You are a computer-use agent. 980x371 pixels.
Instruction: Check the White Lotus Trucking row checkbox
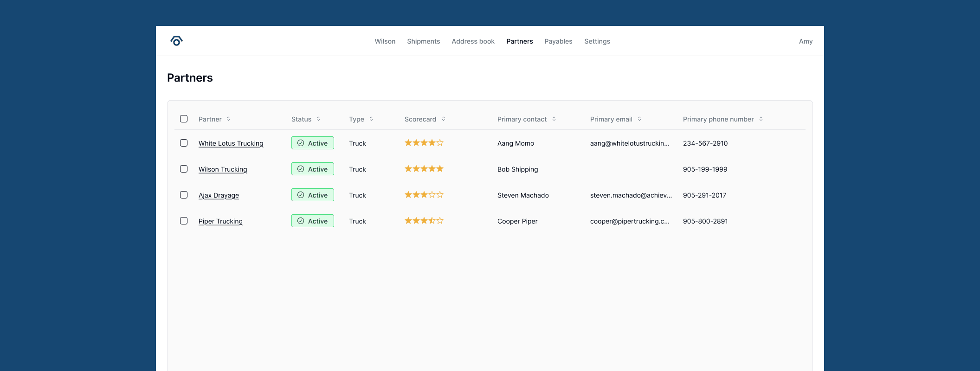(x=184, y=143)
